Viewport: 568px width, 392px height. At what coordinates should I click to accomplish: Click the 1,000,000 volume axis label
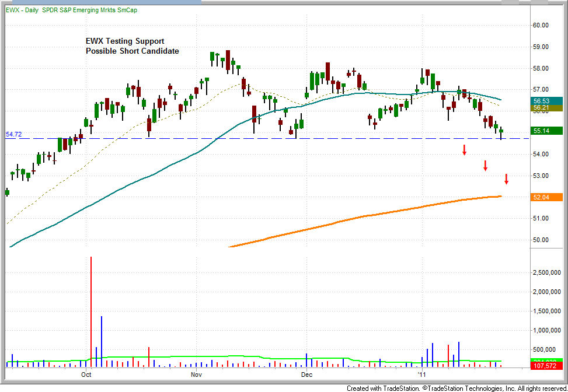coord(546,331)
